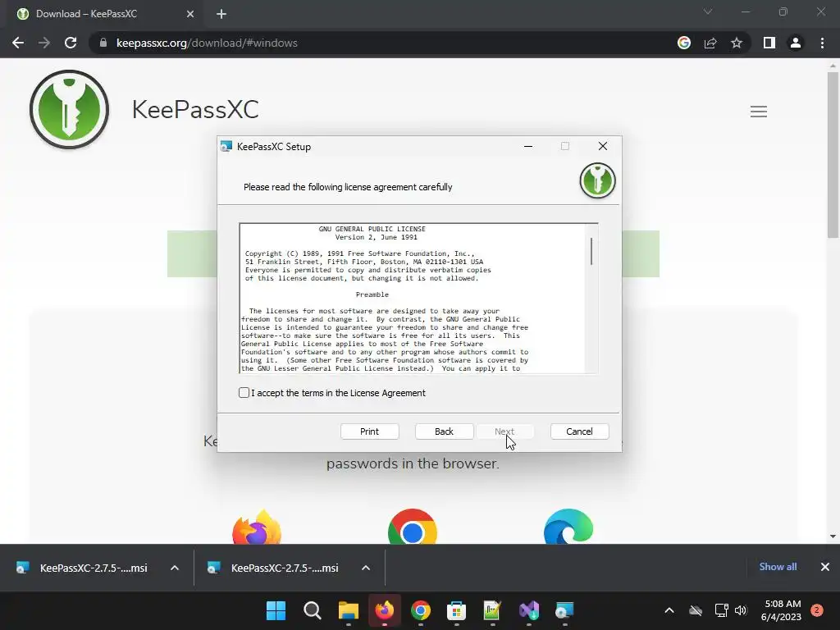Viewport: 840px width, 630px height.
Task: Click the KeePassXC logo in setup dialog header
Action: pos(597,181)
